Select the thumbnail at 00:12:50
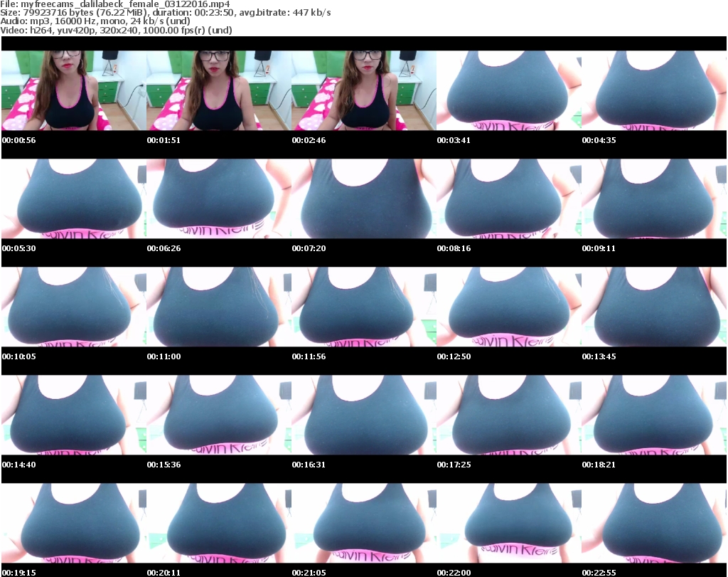The height and width of the screenshot is (577, 728). tap(509, 307)
